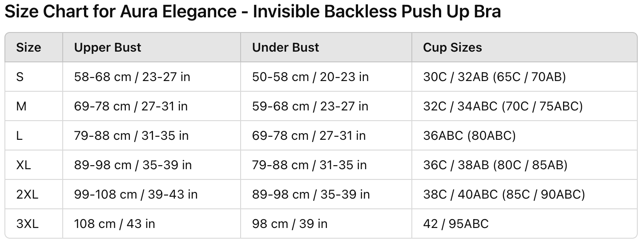Image resolution: width=644 pixels, height=244 pixels.
Task: Click the 79-88 cm / 31-35 in under bust cell
Action: [310, 165]
